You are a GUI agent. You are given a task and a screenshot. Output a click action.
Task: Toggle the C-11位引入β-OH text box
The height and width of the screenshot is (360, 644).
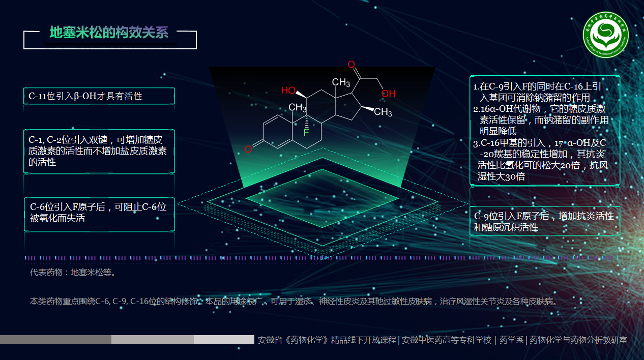tap(99, 96)
